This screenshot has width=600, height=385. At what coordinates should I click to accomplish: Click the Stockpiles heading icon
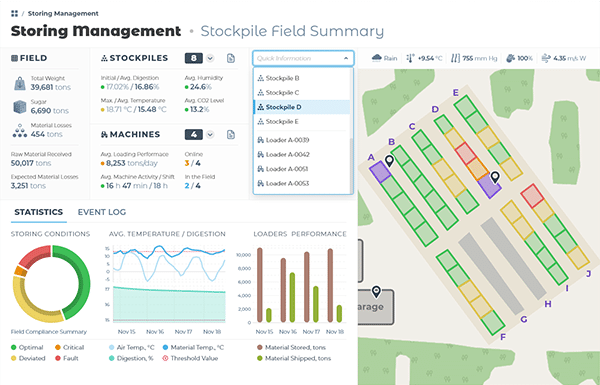click(x=104, y=58)
